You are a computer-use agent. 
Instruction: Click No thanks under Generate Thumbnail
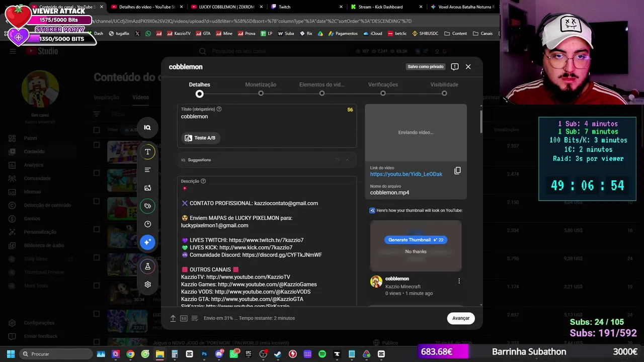click(x=416, y=251)
